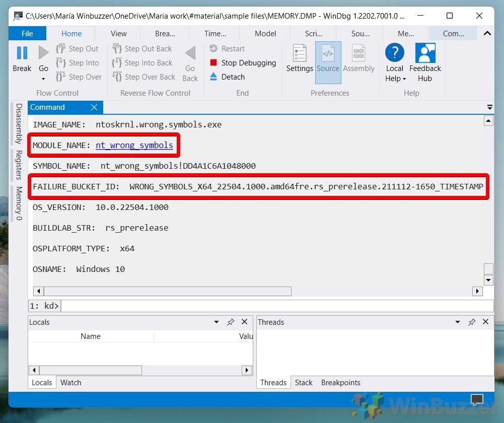This screenshot has width=504, height=423.
Task: Click Locals panel scroll right arrow
Action: (x=247, y=370)
